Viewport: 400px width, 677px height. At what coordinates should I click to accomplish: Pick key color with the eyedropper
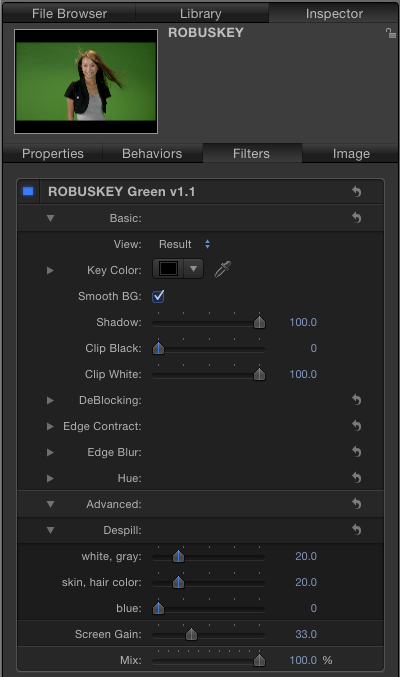point(222,269)
